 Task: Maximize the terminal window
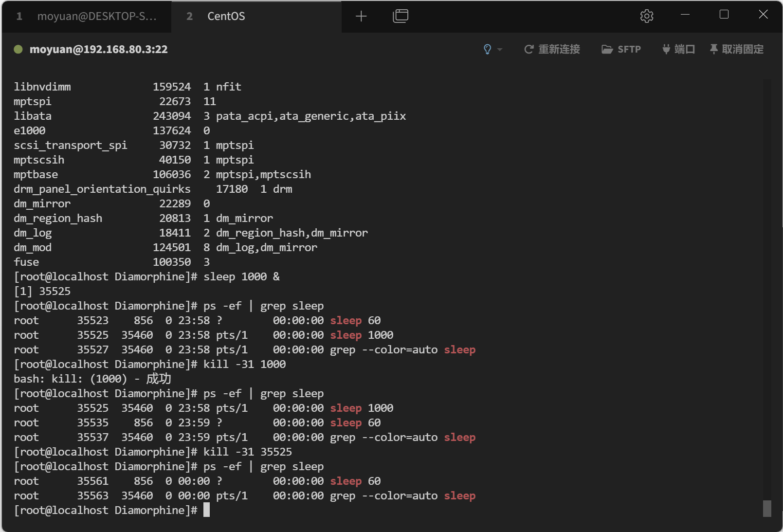click(x=724, y=15)
